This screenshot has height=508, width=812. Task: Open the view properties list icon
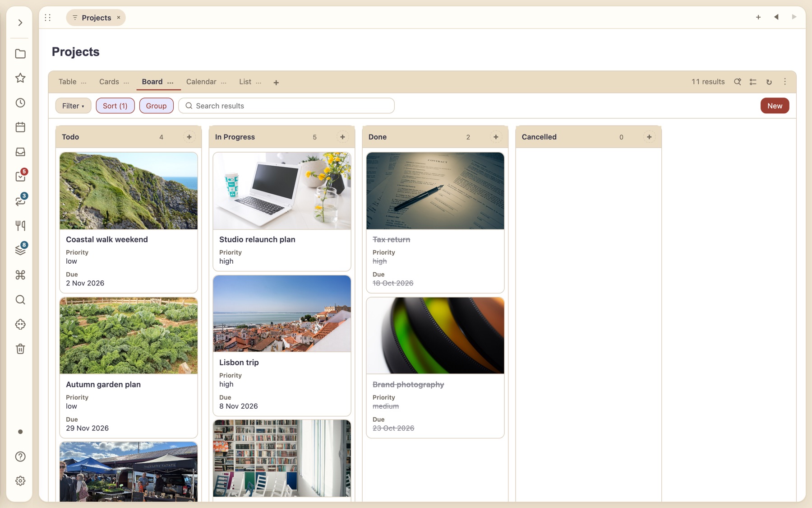pos(753,82)
